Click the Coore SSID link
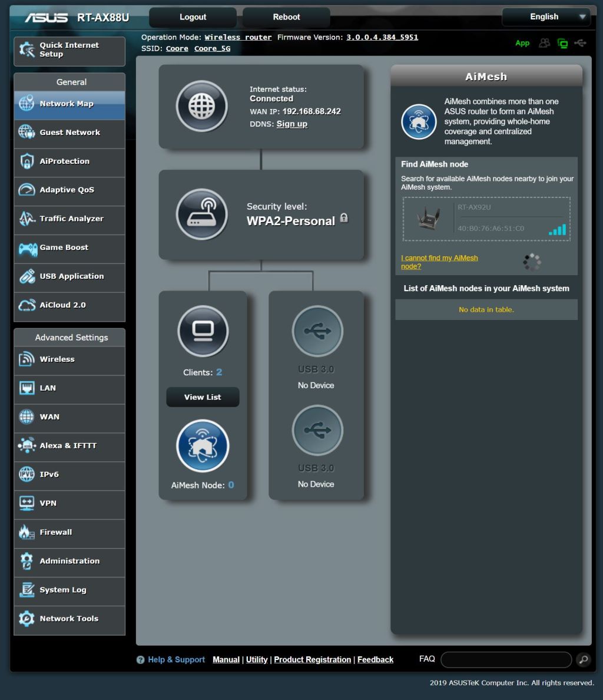The image size is (603, 700). click(177, 49)
